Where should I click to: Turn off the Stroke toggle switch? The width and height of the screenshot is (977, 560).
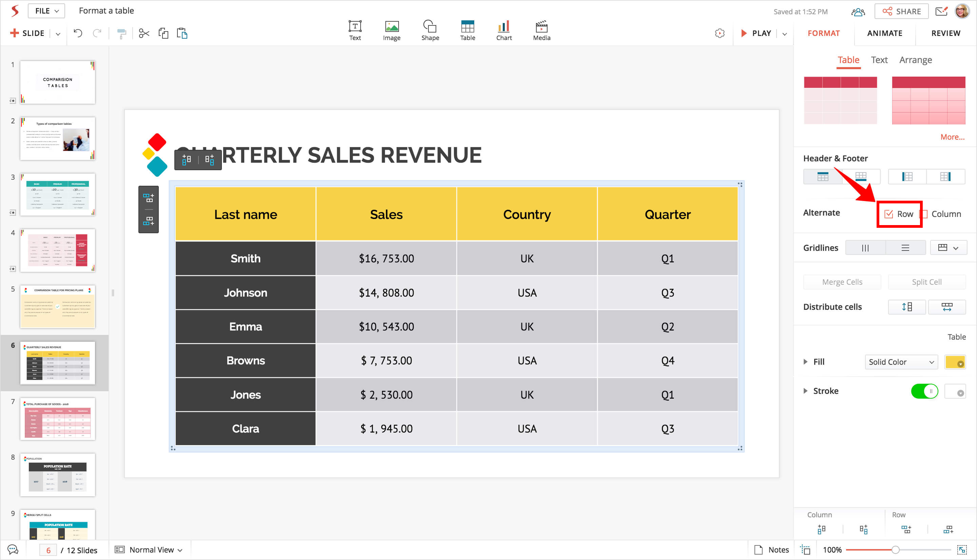click(x=924, y=392)
